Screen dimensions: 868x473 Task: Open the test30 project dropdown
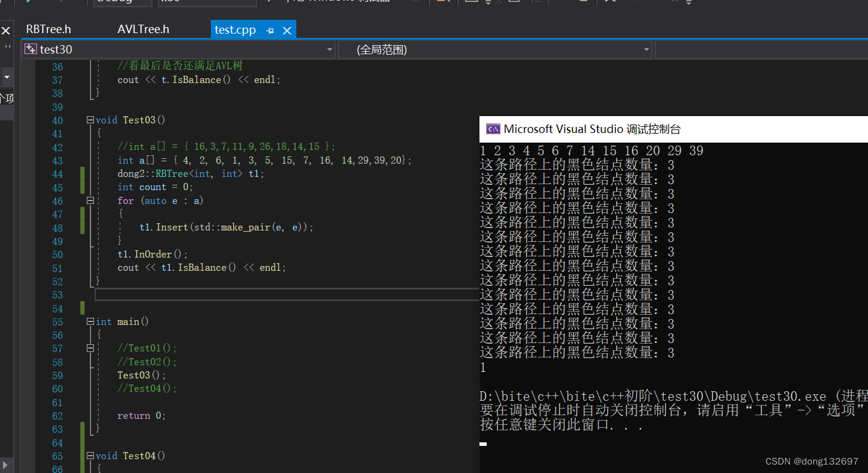(x=329, y=50)
